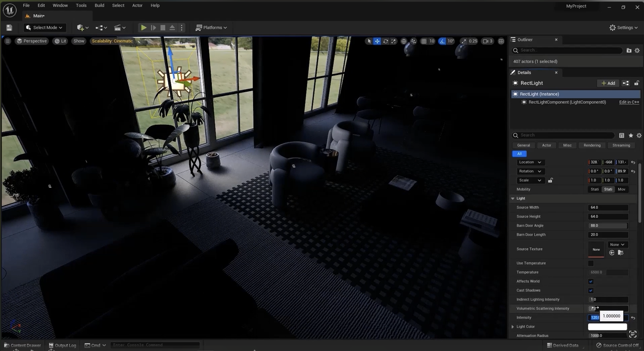
Task: Open the Tools menu
Action: [x=81, y=6]
